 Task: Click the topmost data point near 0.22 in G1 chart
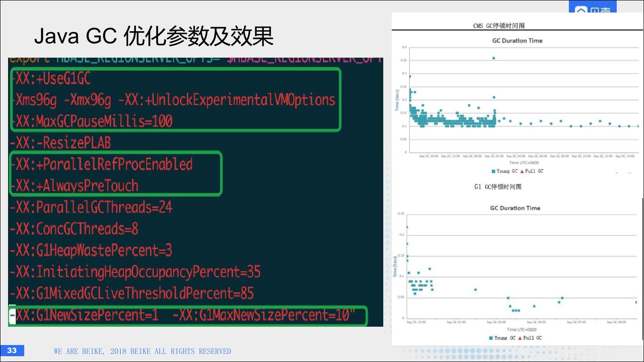tap(407, 227)
